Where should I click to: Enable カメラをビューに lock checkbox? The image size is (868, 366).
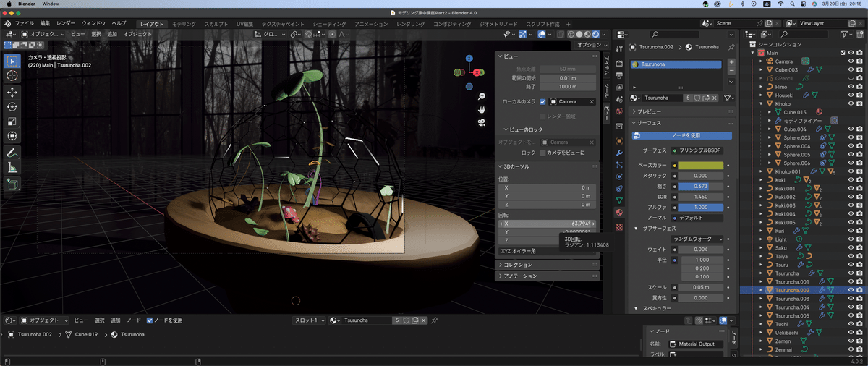(543, 153)
